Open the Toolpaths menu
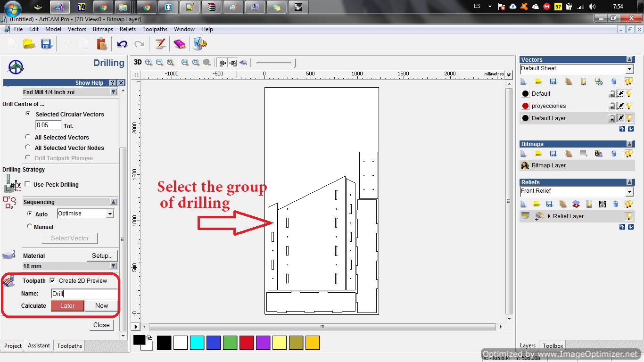 click(x=155, y=29)
